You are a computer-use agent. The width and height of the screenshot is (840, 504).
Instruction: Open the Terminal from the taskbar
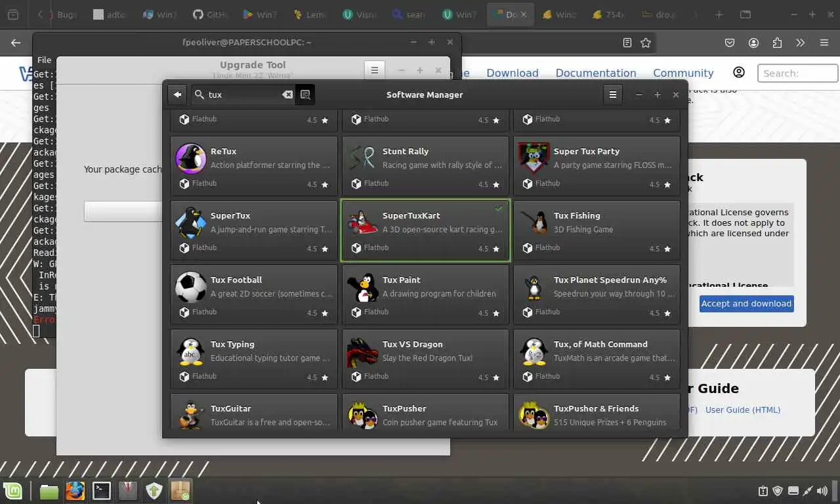[x=102, y=491]
